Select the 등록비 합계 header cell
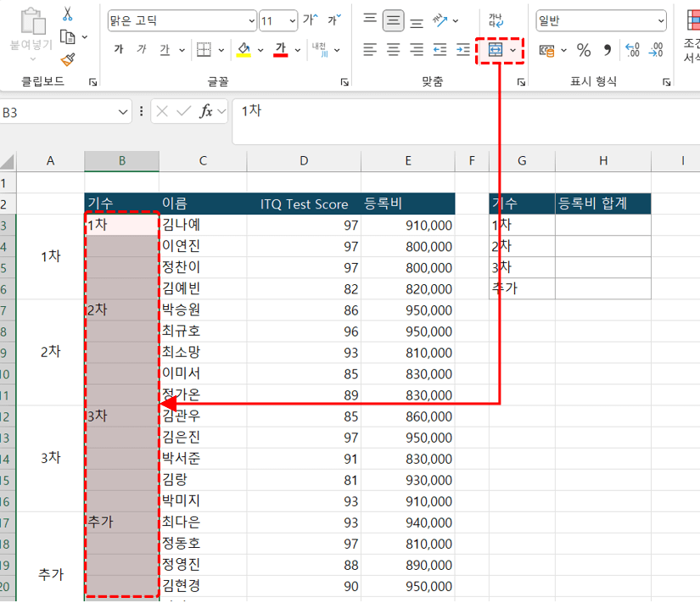This screenshot has height=603, width=700. pyautogui.click(x=603, y=204)
